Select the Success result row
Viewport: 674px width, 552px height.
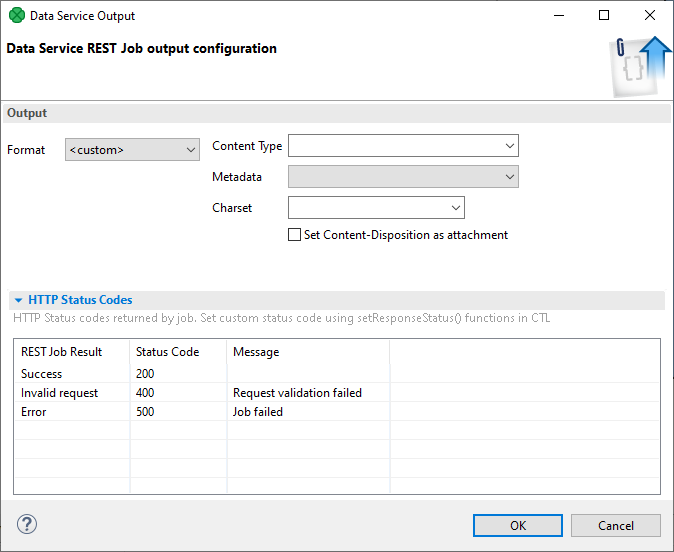pyautogui.click(x=42, y=374)
